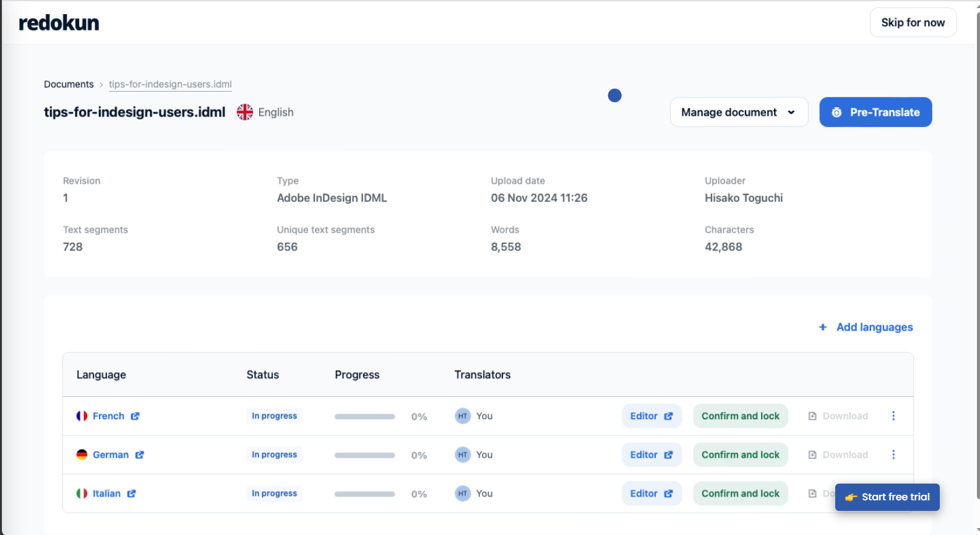Screen dimensions: 980x535
Task: Open Italian external link icon
Action: [x=131, y=494]
